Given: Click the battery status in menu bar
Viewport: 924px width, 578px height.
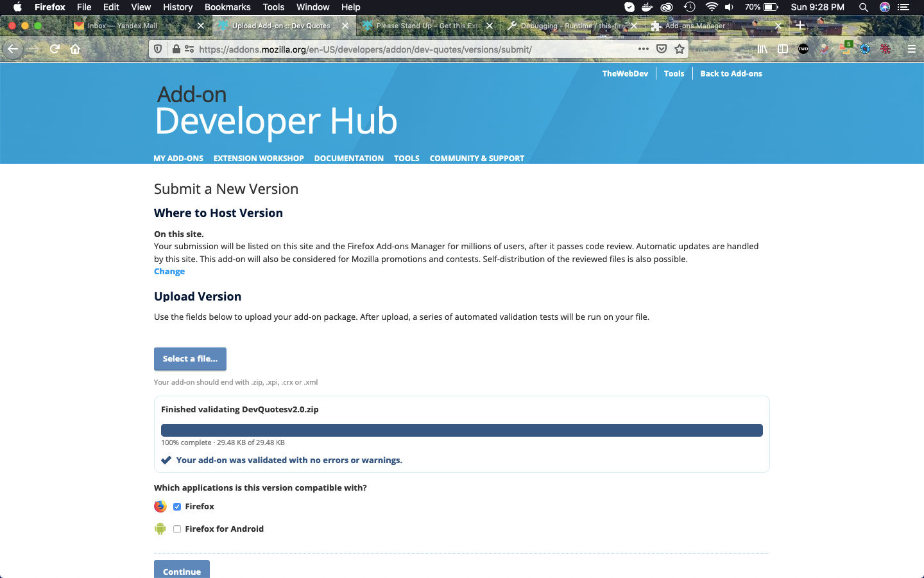Looking at the screenshot, I should coord(762,7).
